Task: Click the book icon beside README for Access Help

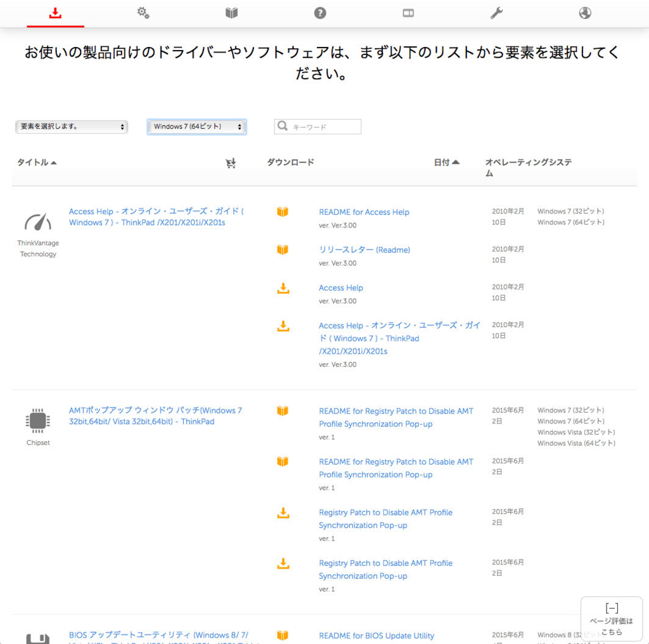Action: tap(283, 212)
